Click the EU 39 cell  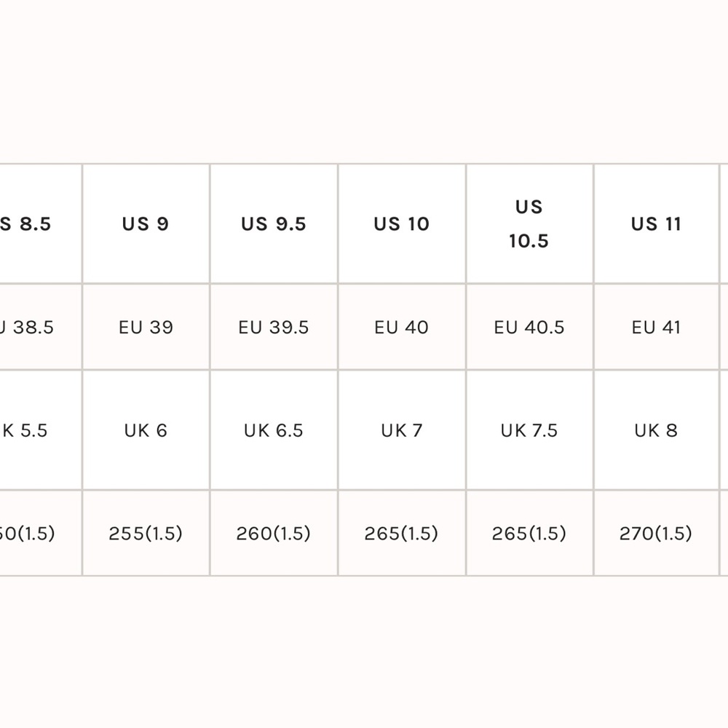click(146, 328)
